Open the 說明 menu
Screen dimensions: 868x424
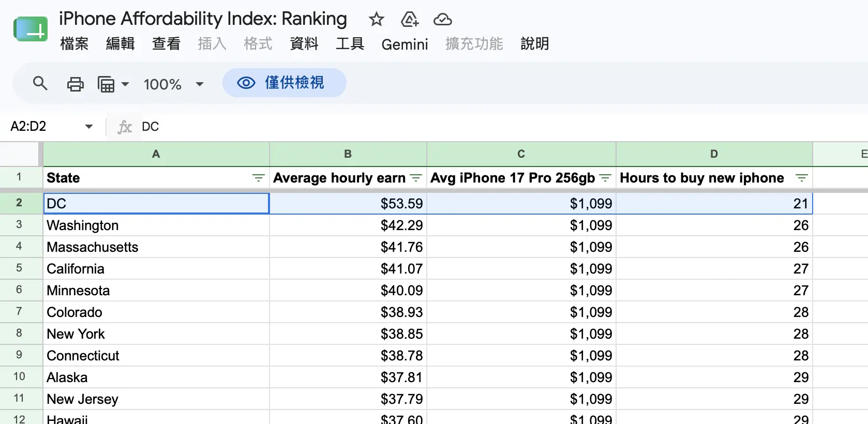pos(535,44)
